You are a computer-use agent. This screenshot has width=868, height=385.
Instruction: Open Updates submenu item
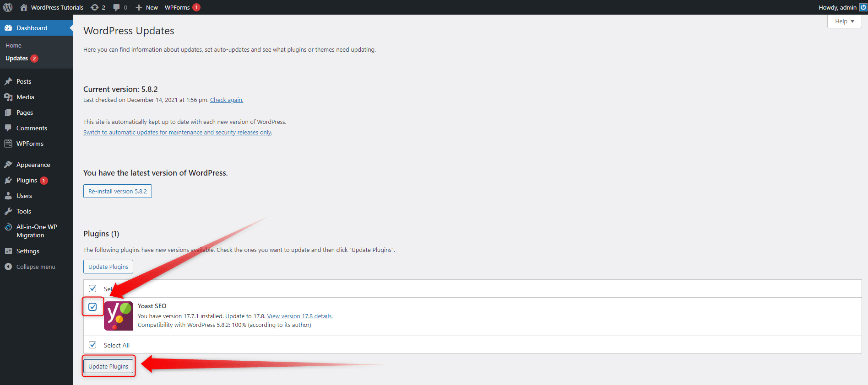click(16, 59)
